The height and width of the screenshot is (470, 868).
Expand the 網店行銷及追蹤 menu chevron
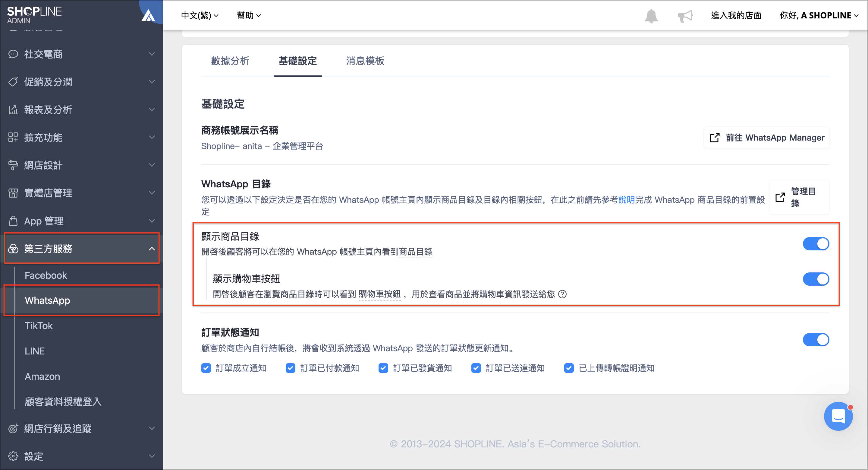(152, 428)
